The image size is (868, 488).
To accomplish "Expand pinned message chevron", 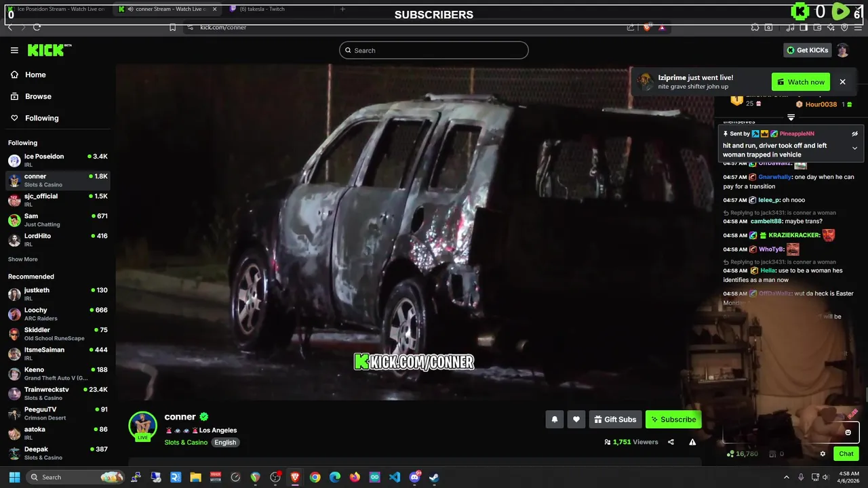I will click(855, 148).
